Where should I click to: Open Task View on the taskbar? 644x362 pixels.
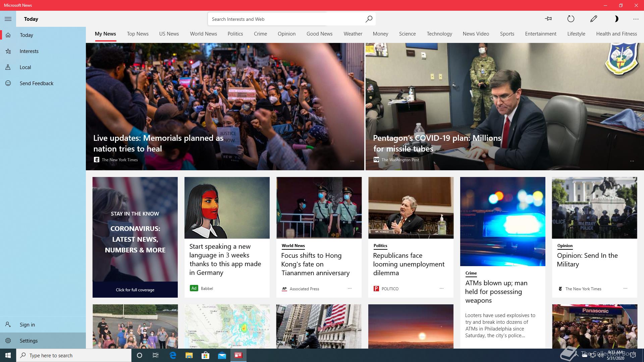[x=156, y=355]
